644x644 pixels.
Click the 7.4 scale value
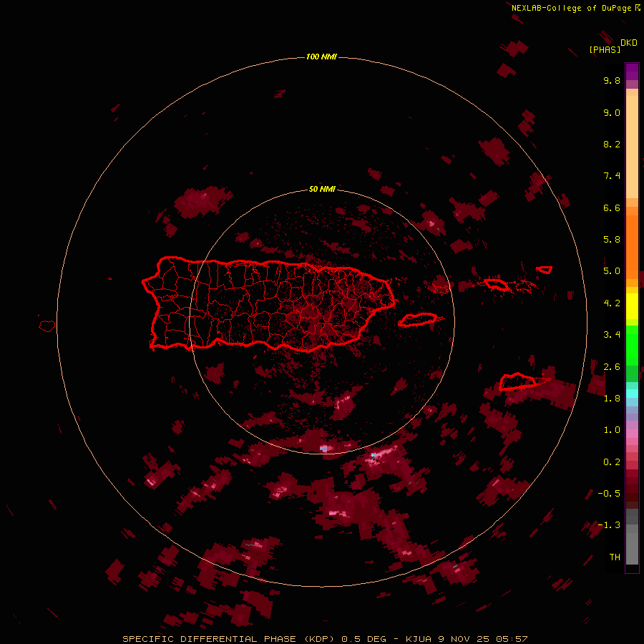[x=612, y=176]
